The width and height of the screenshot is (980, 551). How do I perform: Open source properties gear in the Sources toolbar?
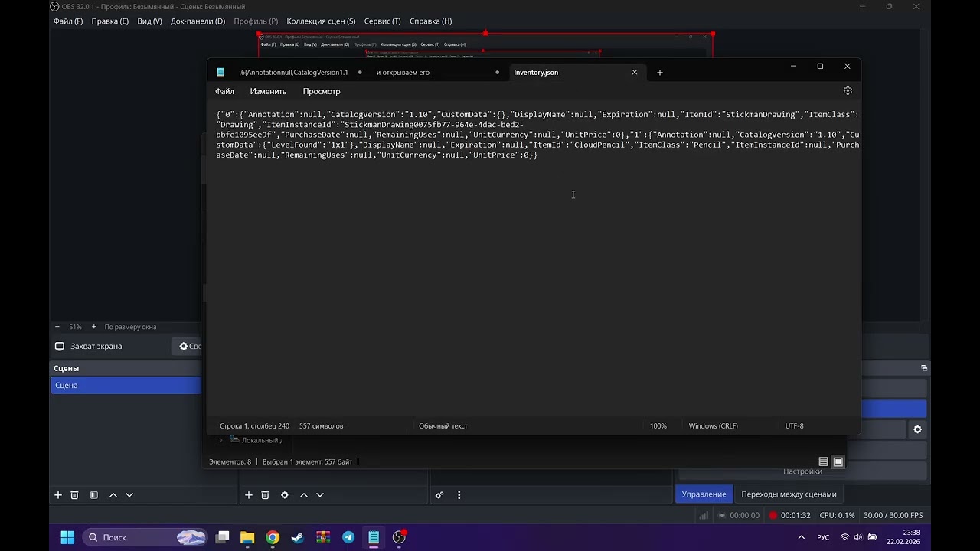coord(285,495)
